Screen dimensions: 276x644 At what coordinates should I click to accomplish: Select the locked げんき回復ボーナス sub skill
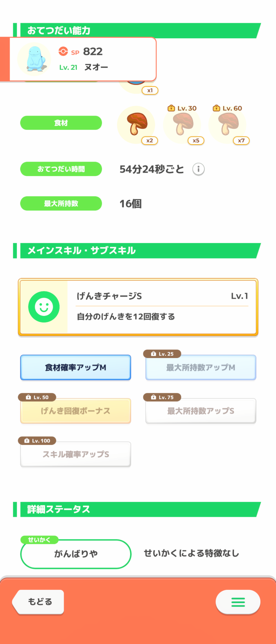pos(76,411)
